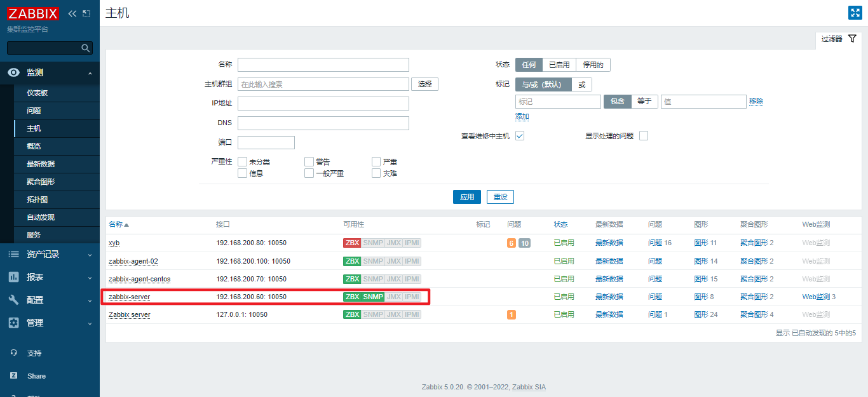Click the 添加 tag link
This screenshot has width=868, height=397.
522,117
